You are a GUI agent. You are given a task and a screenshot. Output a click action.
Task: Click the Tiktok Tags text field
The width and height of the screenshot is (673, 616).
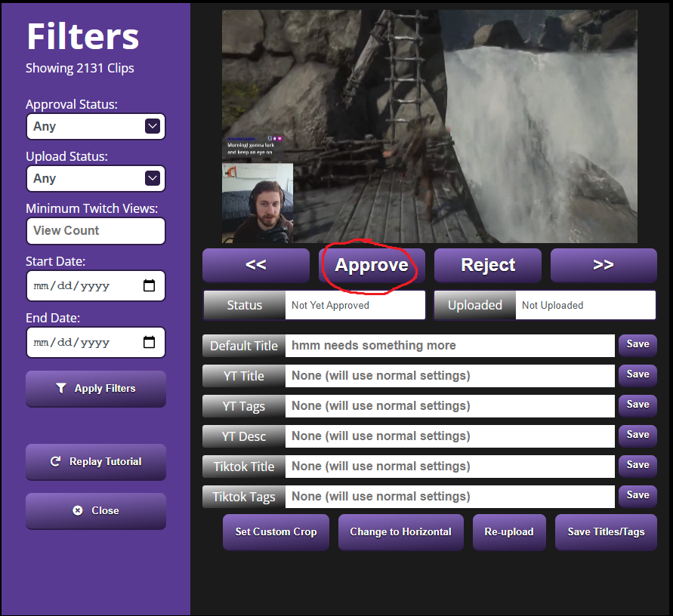pos(450,497)
